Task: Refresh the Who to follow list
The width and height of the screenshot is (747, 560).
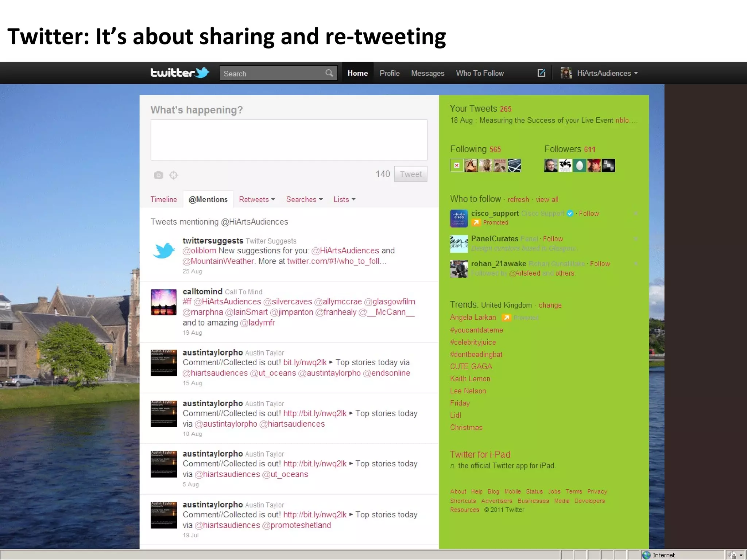Action: click(518, 199)
